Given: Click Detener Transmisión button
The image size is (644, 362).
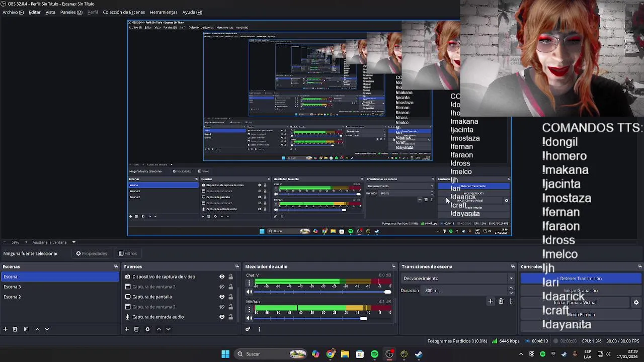Looking at the screenshot, I should click(581, 279).
